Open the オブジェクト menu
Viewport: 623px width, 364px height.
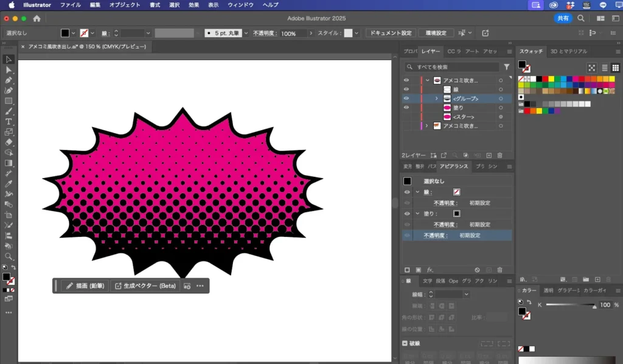coord(124,5)
